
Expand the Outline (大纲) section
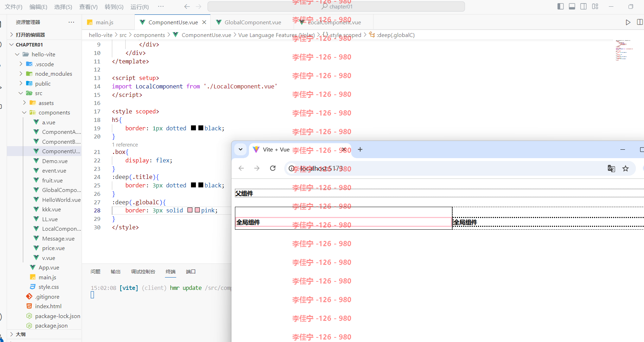(x=44, y=334)
